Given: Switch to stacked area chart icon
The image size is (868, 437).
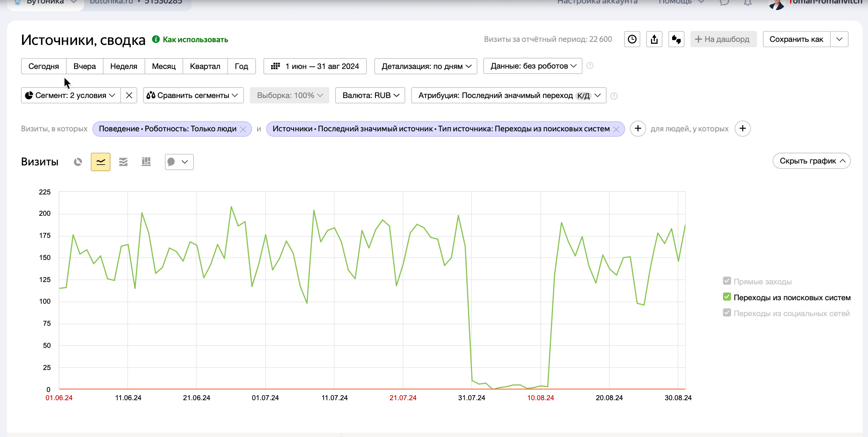Looking at the screenshot, I should pos(123,162).
